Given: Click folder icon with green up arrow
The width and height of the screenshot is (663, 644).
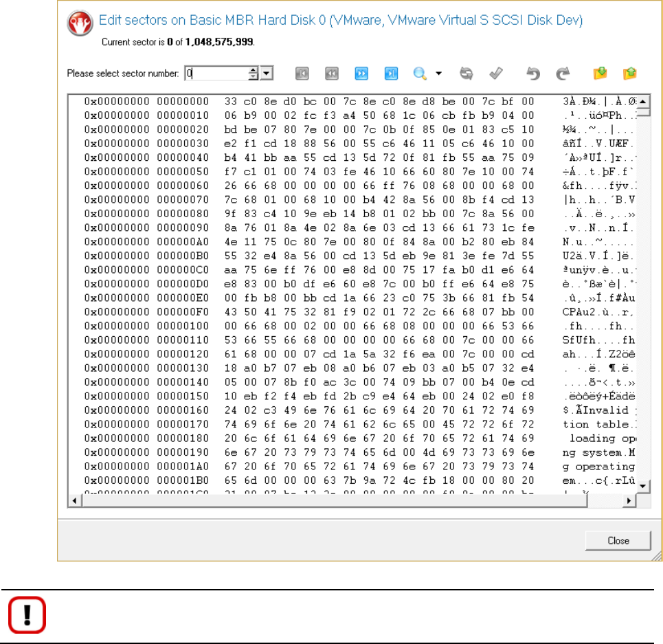Looking at the screenshot, I should [629, 73].
